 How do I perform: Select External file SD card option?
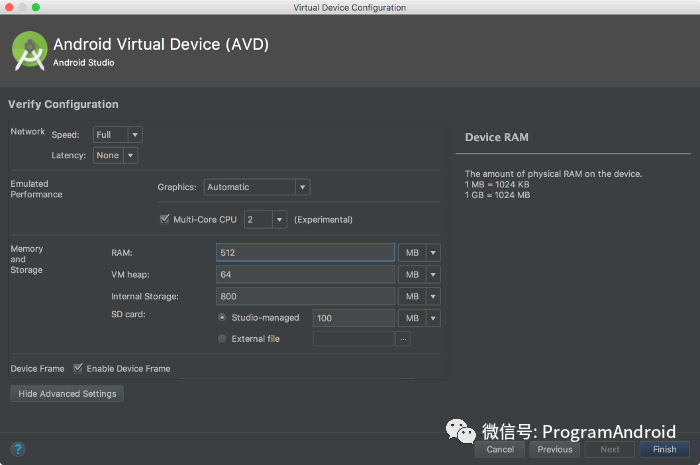[222, 339]
